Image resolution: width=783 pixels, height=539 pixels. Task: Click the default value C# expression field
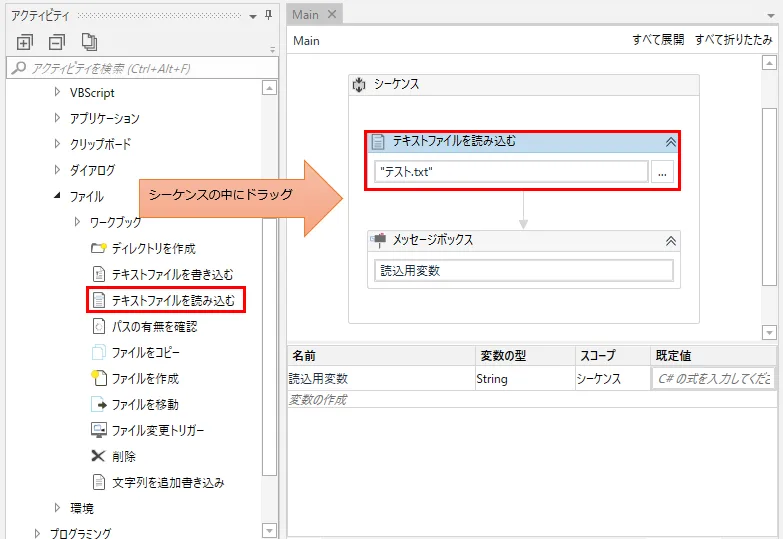tap(714, 379)
